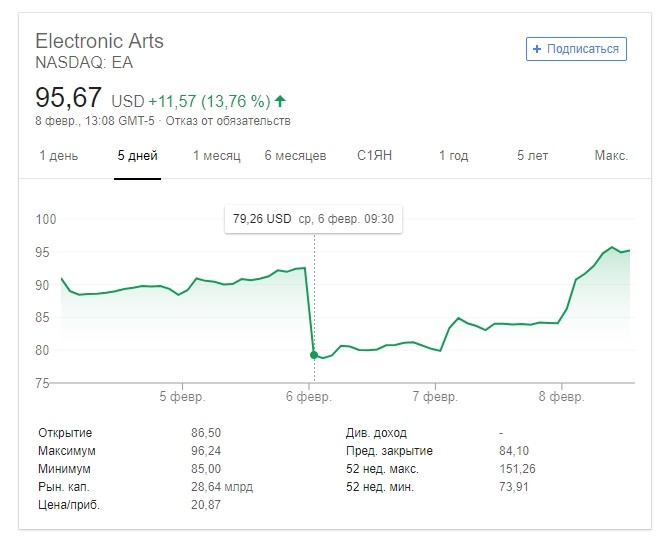
Task: Click the Пред. закрытие value 84,10
Action: (514, 451)
